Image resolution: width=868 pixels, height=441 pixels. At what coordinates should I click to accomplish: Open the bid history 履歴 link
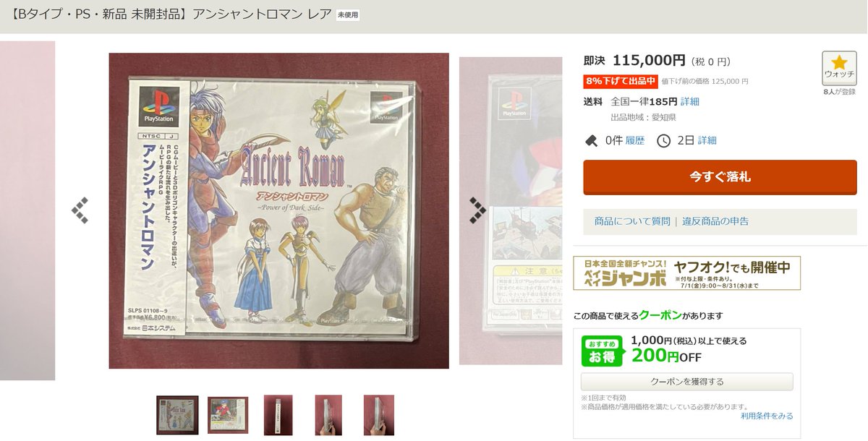coord(635,140)
